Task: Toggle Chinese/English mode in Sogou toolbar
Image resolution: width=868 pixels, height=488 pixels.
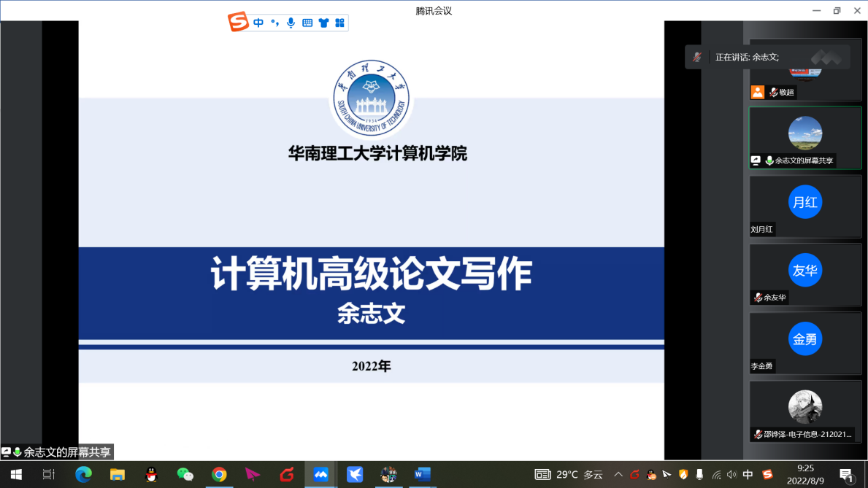Action: (258, 23)
